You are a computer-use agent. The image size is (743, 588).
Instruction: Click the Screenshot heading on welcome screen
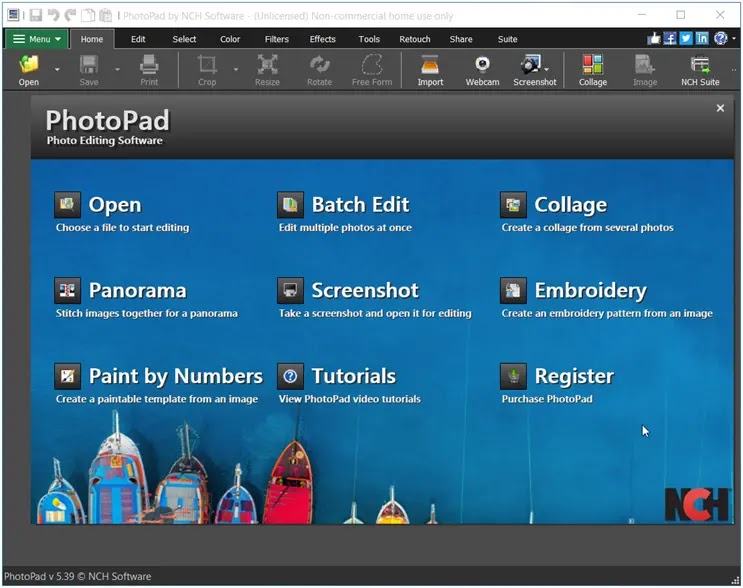(365, 290)
